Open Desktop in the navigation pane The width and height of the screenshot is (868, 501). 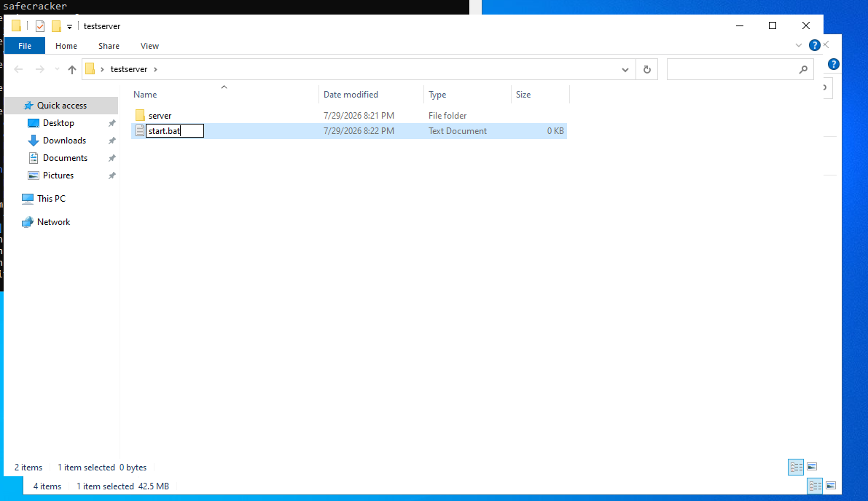tap(58, 123)
